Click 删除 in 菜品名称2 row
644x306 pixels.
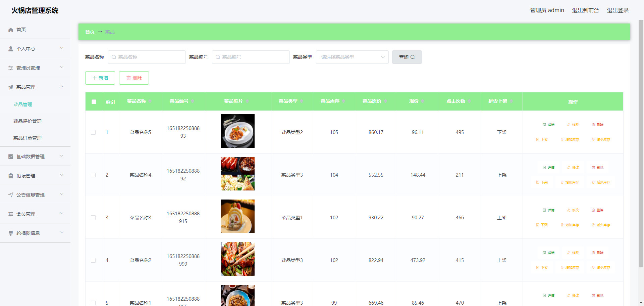click(x=597, y=253)
